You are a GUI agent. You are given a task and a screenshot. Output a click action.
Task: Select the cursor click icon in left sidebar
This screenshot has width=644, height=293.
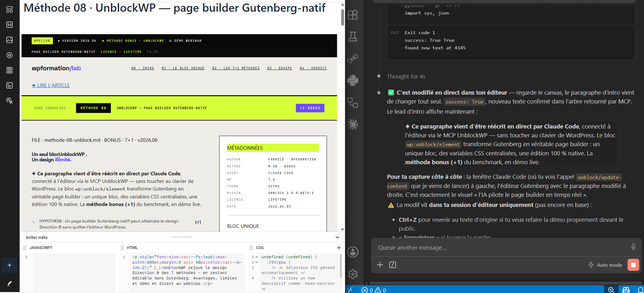pos(10,101)
